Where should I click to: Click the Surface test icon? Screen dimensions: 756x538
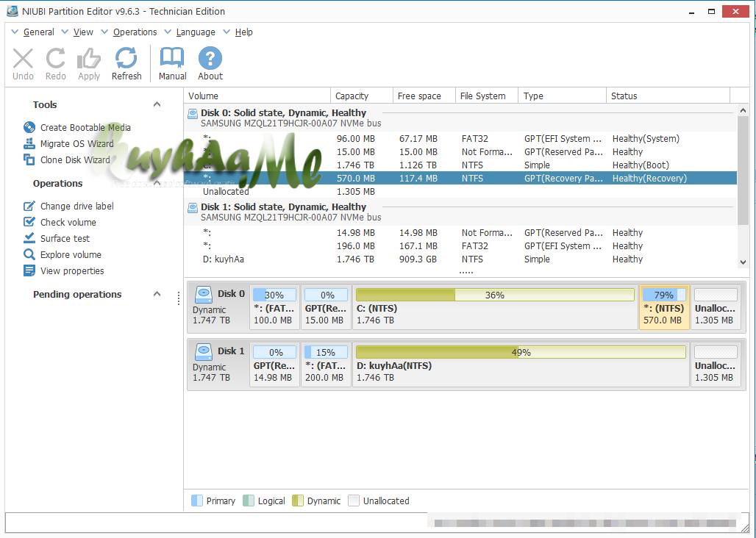coord(29,238)
